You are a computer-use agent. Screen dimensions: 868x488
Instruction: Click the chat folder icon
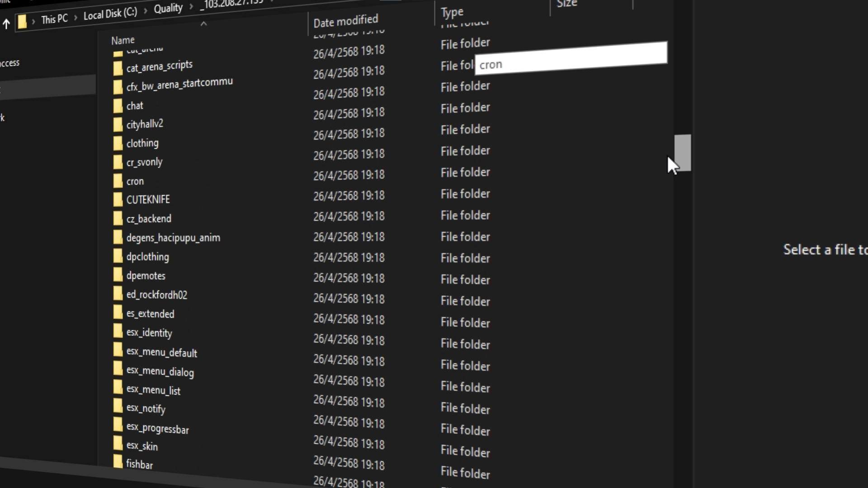point(118,106)
